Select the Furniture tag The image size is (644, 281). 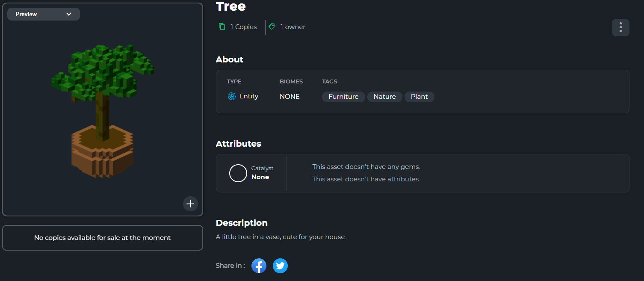343,97
